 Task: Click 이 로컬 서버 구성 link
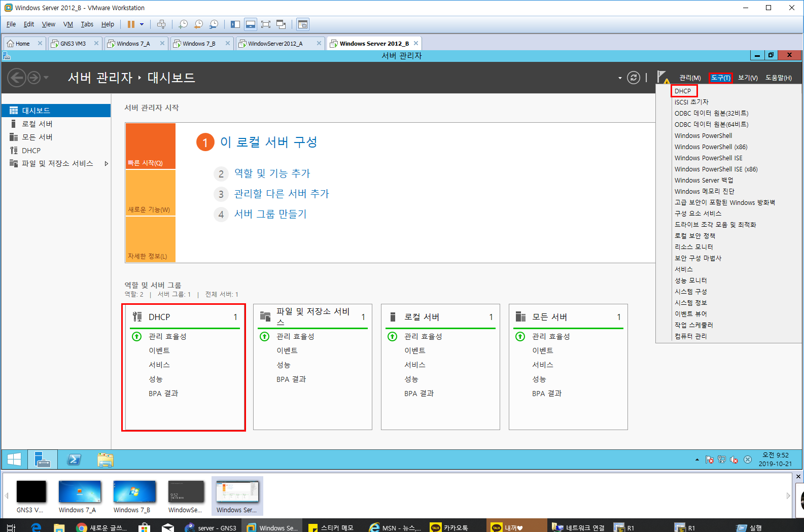coord(268,142)
